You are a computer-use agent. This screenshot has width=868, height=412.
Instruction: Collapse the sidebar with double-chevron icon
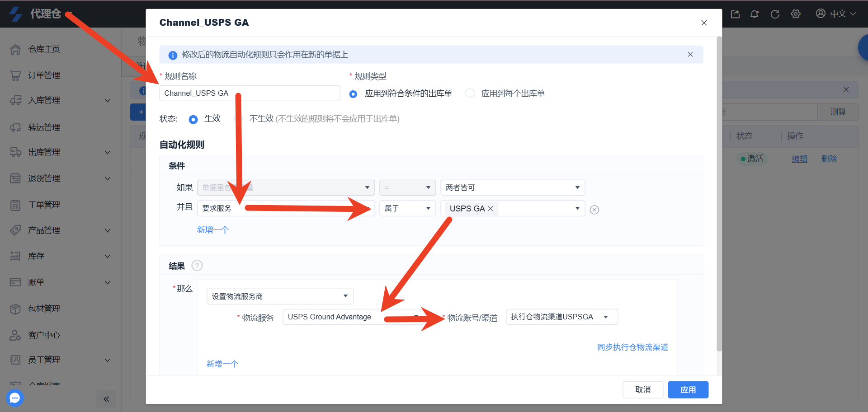pos(106,399)
